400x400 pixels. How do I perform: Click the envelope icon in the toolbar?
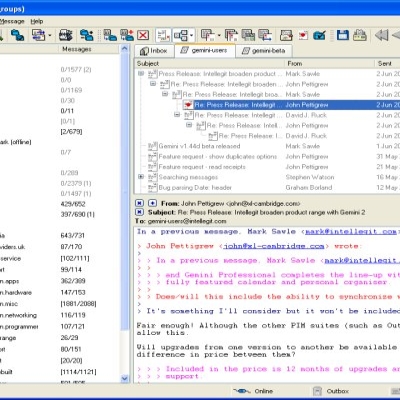pos(286,35)
